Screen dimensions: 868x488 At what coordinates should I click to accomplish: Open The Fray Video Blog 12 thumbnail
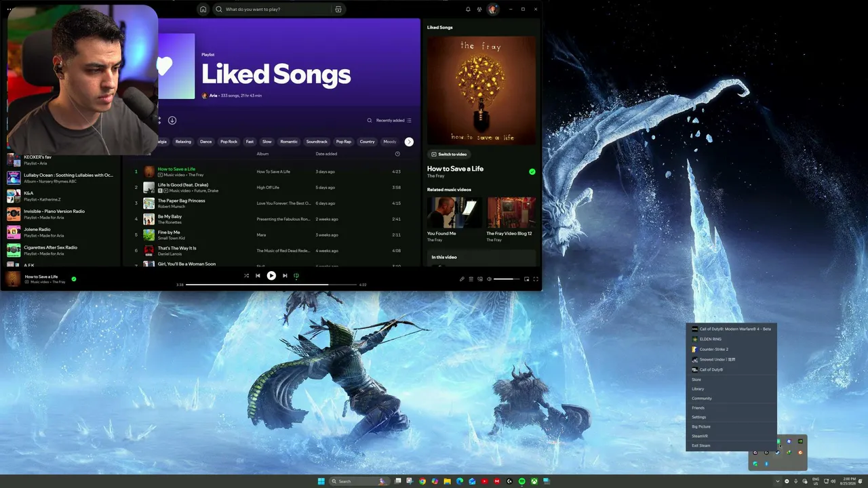(511, 212)
